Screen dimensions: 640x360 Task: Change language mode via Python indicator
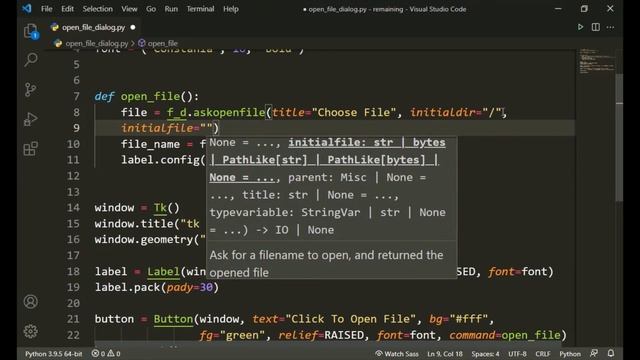[x=570, y=353]
